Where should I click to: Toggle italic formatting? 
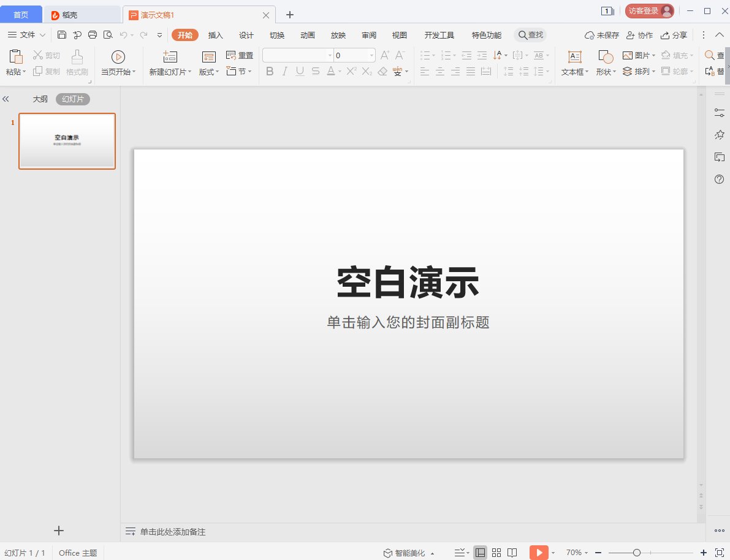(x=284, y=72)
